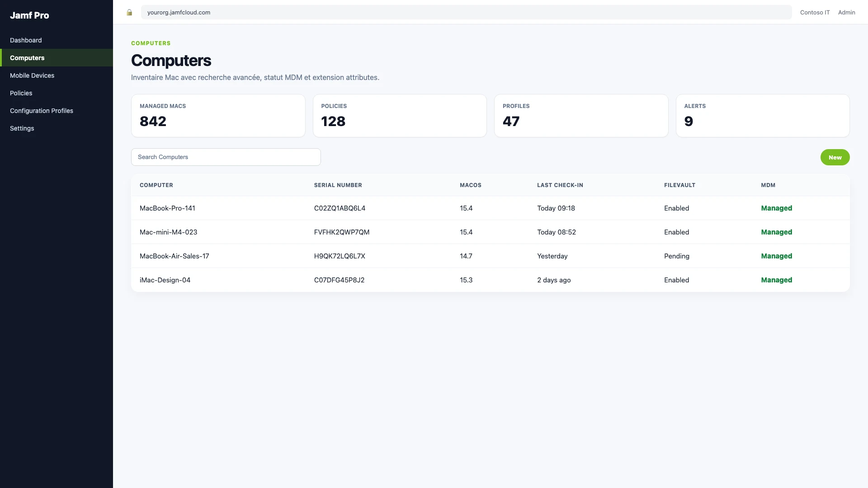The width and height of the screenshot is (868, 488).
Task: Click the Today 08:52 check-in time
Action: click(x=557, y=232)
